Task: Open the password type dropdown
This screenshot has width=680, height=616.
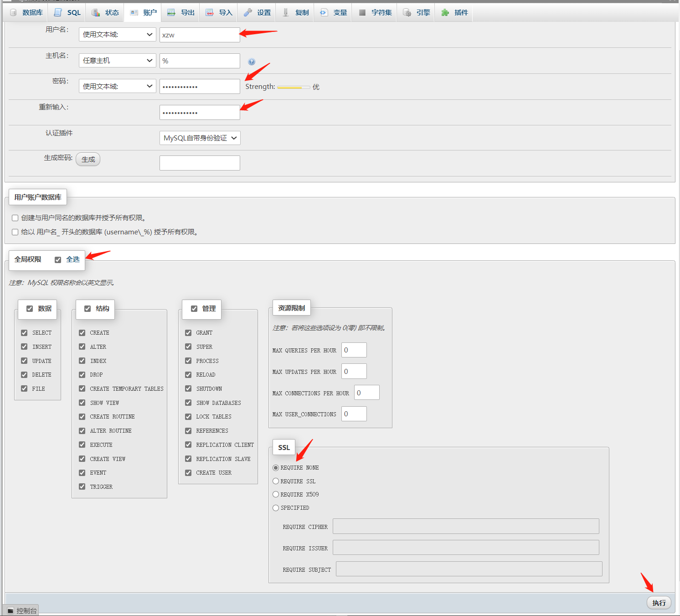Action: click(x=118, y=86)
